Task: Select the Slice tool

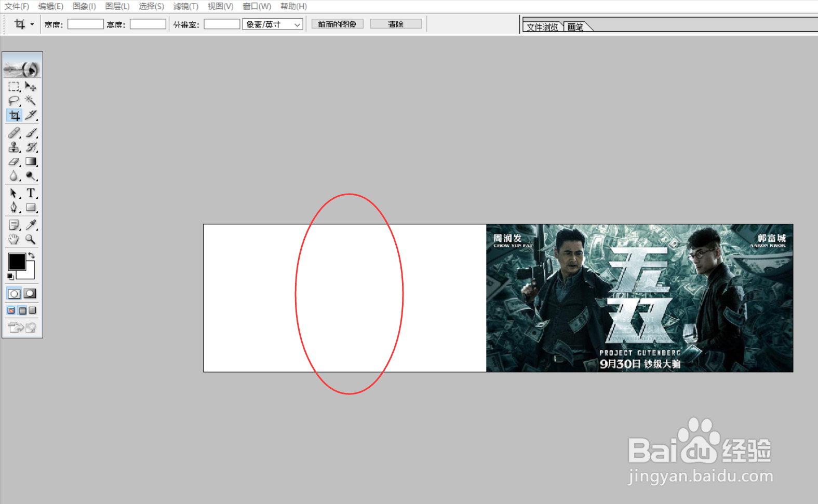Action: tap(31, 115)
